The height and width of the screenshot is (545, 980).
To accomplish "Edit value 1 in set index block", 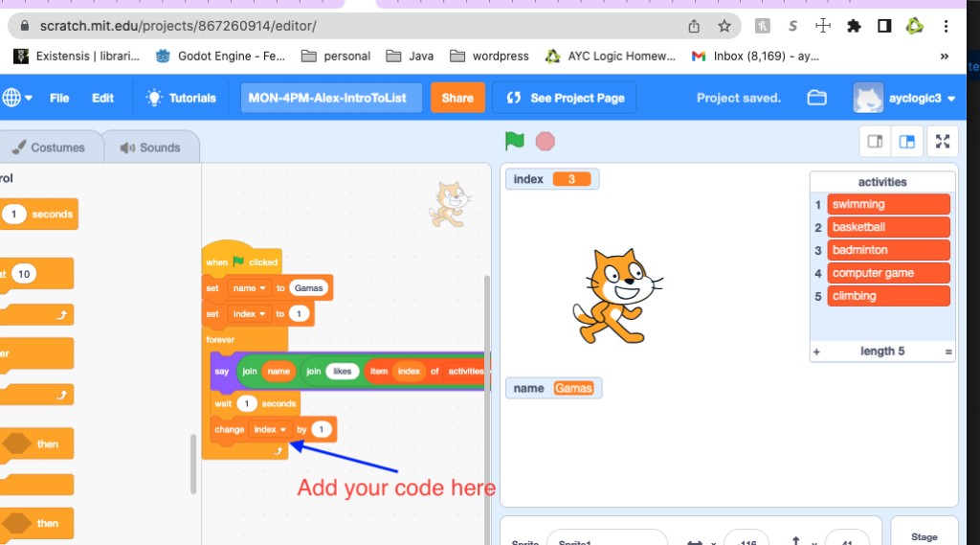I will point(300,313).
